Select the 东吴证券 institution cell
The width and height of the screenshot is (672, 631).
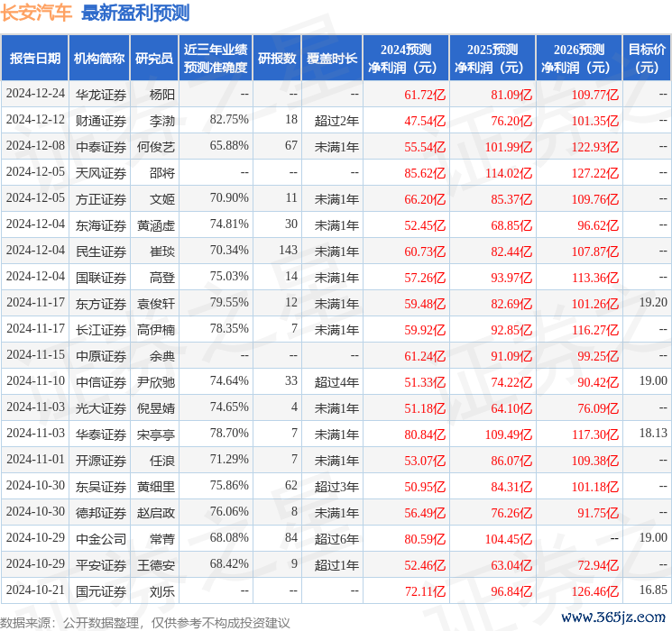101,487
